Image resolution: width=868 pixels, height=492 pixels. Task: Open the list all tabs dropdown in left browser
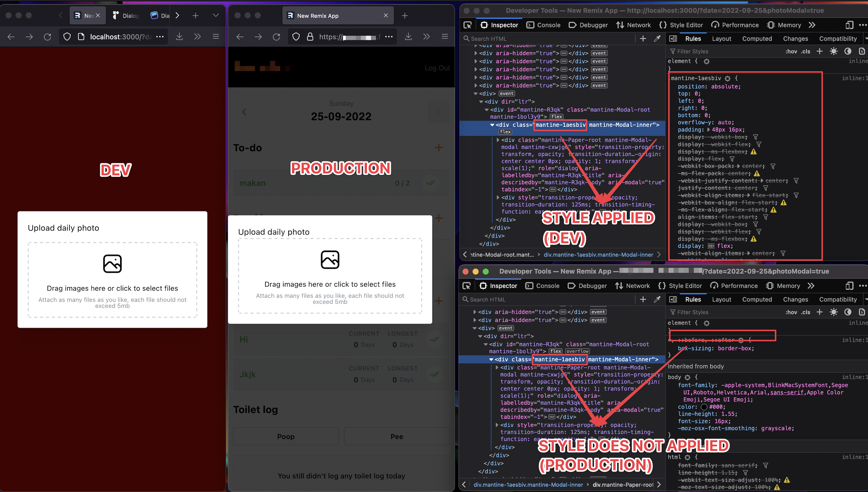216,15
